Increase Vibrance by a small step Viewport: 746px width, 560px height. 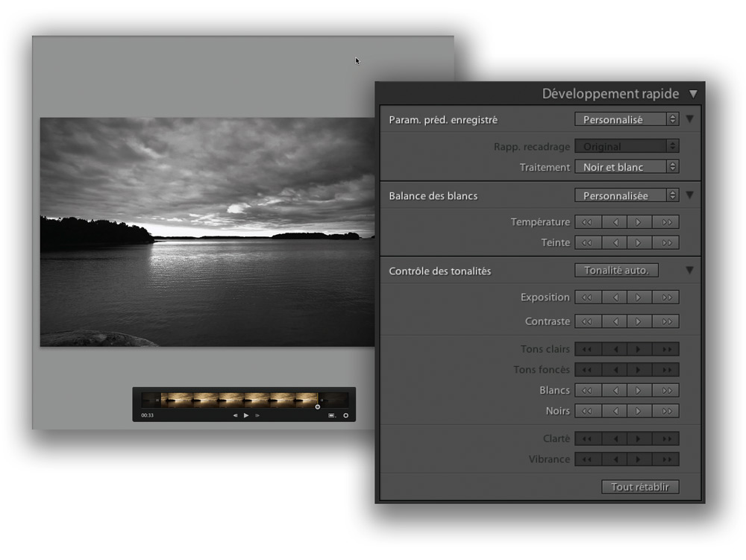639,459
